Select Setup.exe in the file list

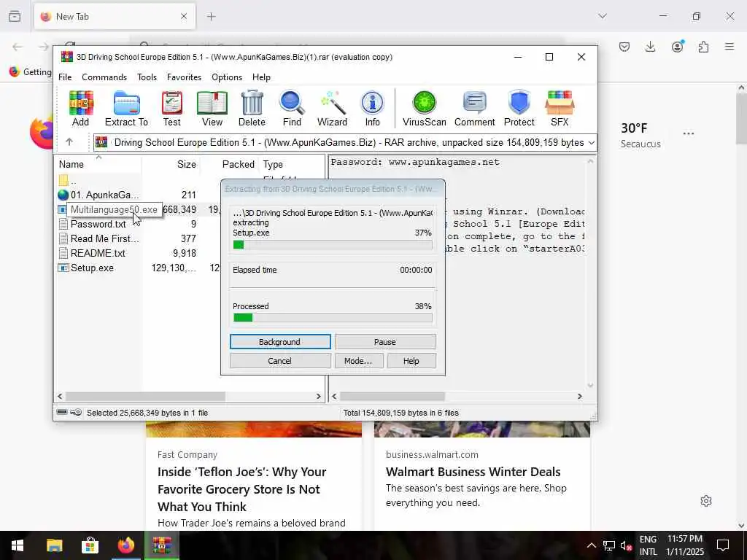pyautogui.click(x=92, y=268)
